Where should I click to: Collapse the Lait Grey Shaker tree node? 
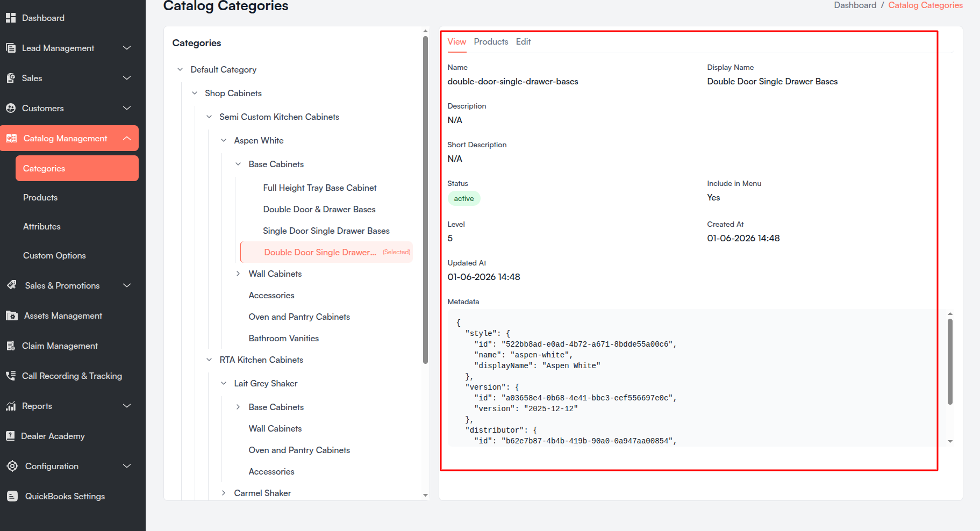(224, 383)
